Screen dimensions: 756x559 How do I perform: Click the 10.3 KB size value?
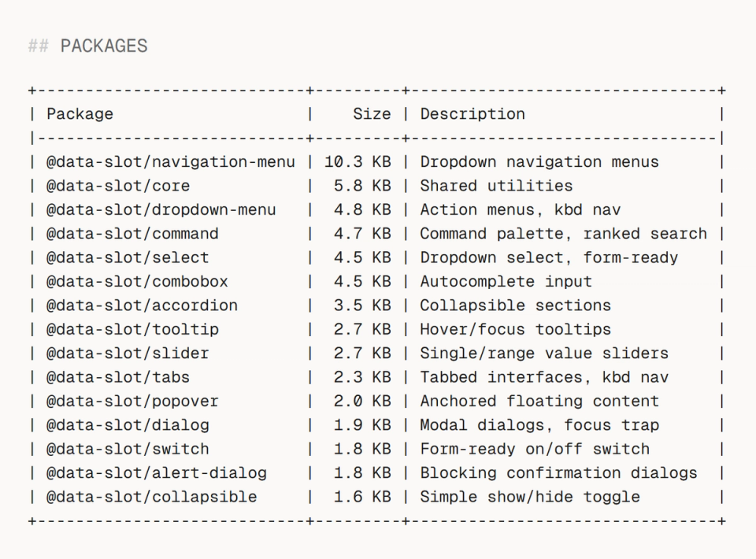pyautogui.click(x=358, y=162)
